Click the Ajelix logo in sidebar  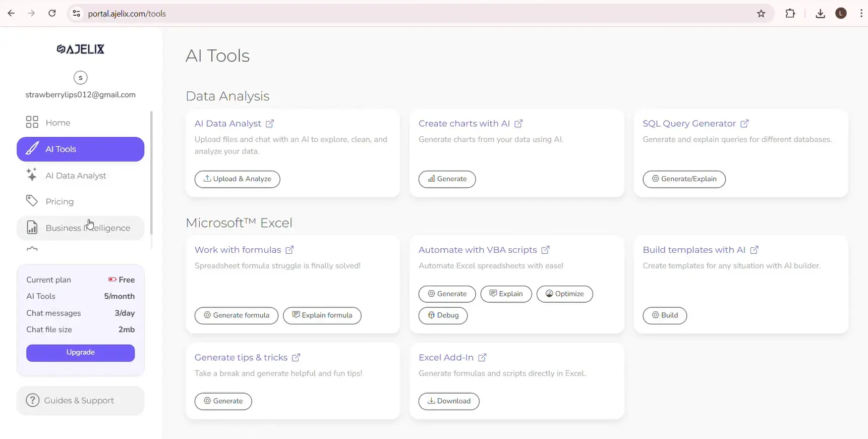pyautogui.click(x=81, y=49)
